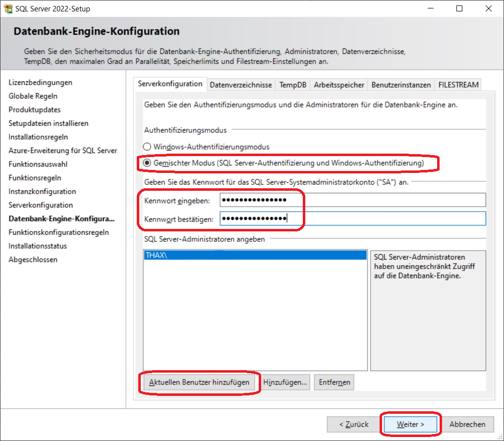Minimize the setup window

pos(430,8)
